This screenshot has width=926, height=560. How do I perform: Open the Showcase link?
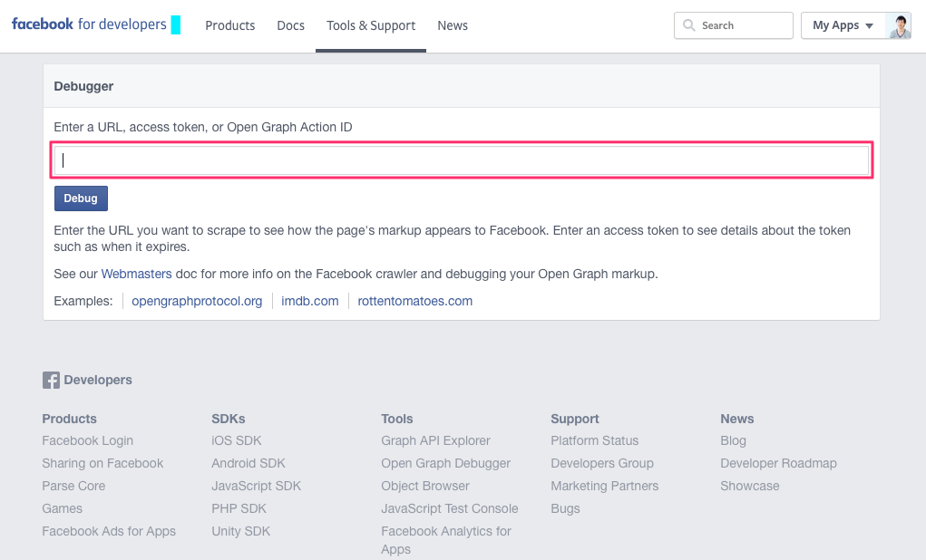[749, 487]
